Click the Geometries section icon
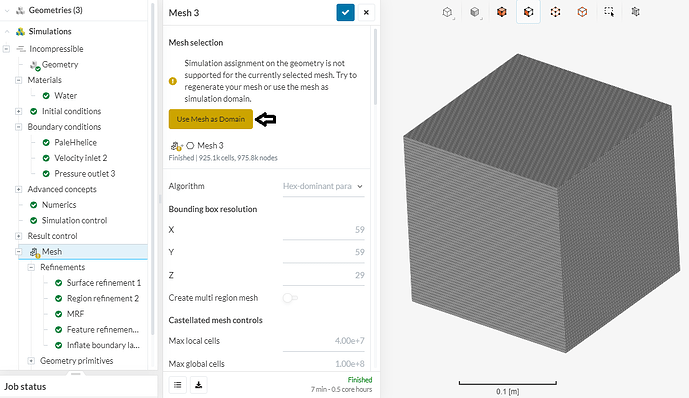This screenshot has height=398, width=689. pyautogui.click(x=20, y=10)
